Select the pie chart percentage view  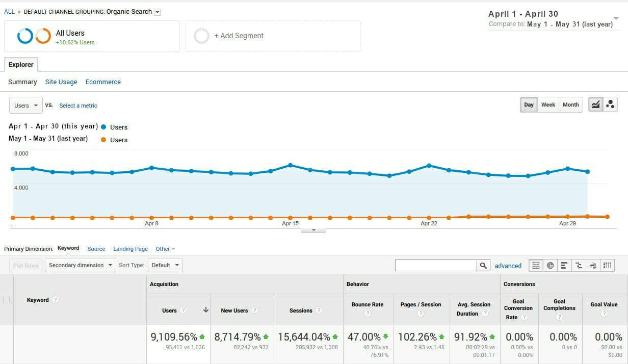click(x=550, y=265)
